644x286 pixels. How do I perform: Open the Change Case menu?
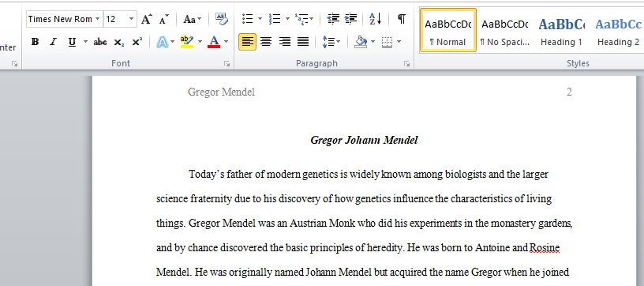[192, 19]
